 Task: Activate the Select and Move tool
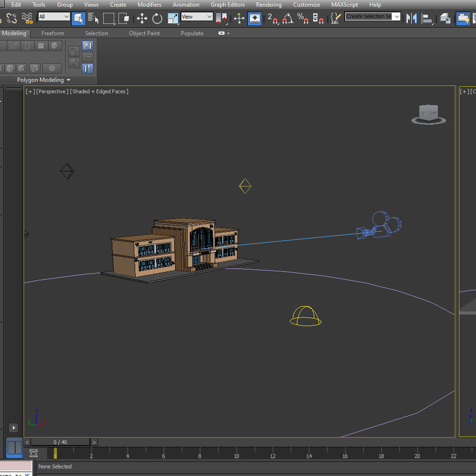point(142,19)
